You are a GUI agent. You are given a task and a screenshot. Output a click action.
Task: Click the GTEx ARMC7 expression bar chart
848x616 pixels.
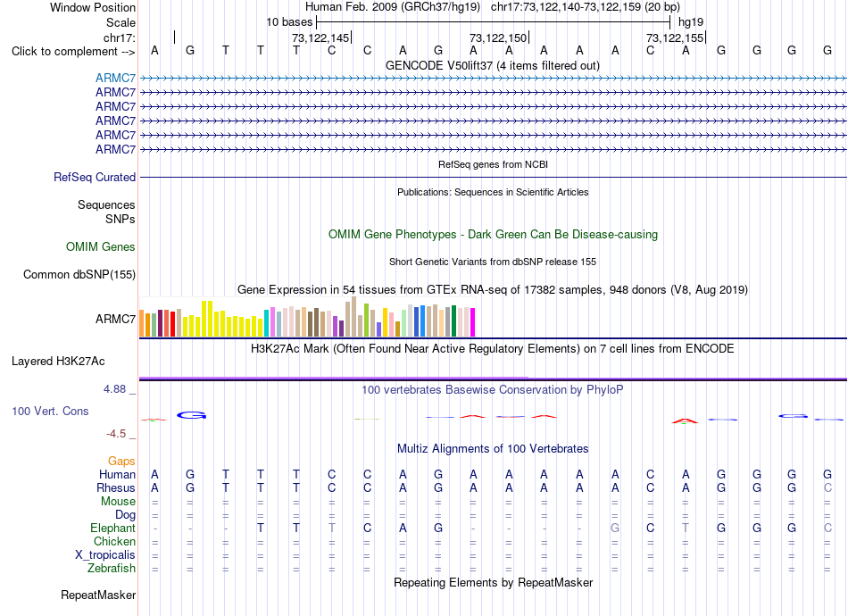(x=307, y=317)
